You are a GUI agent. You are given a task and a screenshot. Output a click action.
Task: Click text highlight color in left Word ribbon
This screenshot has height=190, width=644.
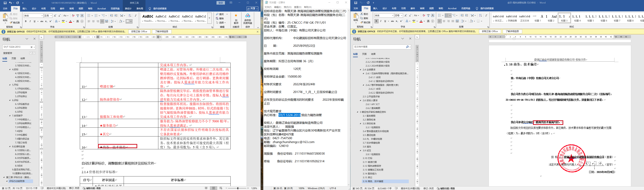click(63, 21)
